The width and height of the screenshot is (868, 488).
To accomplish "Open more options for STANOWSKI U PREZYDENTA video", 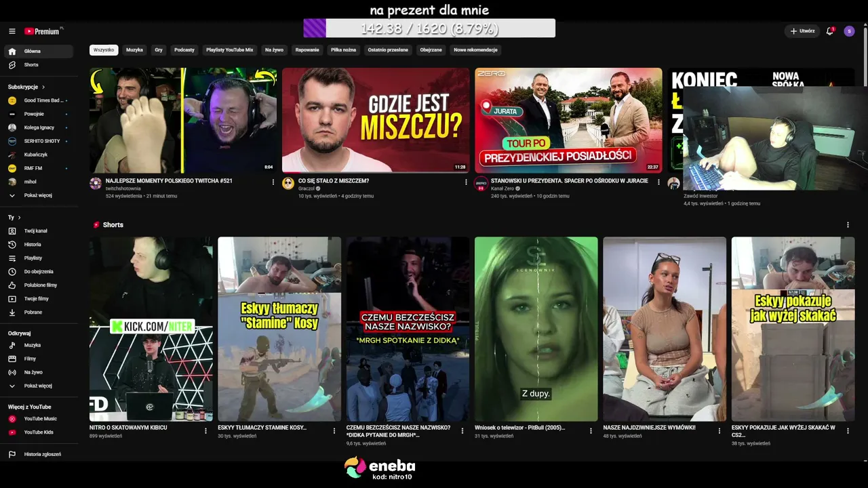I will pos(658,182).
